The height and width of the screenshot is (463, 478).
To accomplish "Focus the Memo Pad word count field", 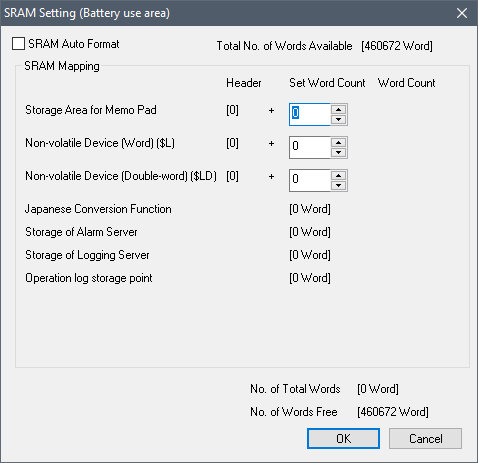I will 310,114.
